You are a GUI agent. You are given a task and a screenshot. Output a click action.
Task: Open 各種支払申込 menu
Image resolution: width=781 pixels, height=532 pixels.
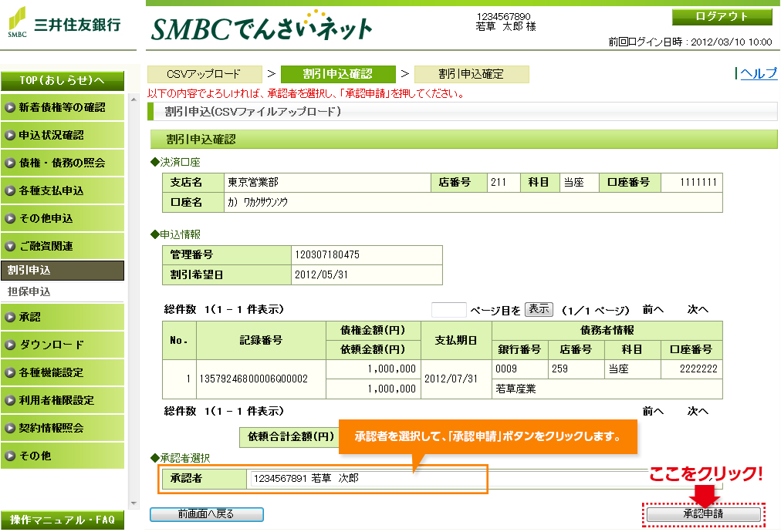63,190
